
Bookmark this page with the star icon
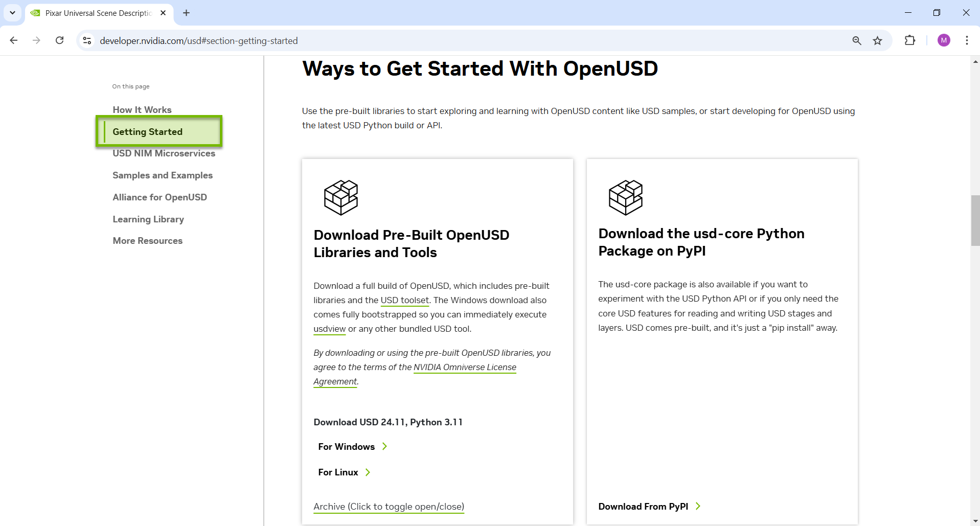[x=878, y=40]
